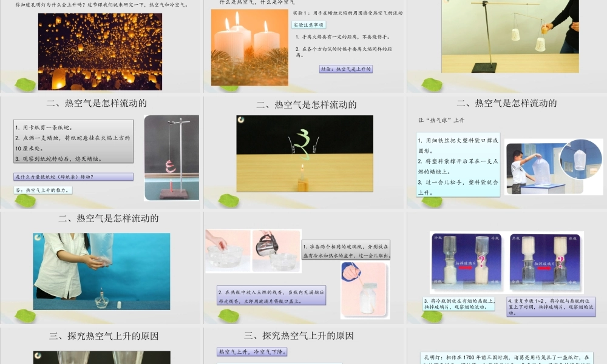This screenshot has width=607, height=364.
Task: Click the box "4. 重复步骤 1~2"
Action: 551,306
